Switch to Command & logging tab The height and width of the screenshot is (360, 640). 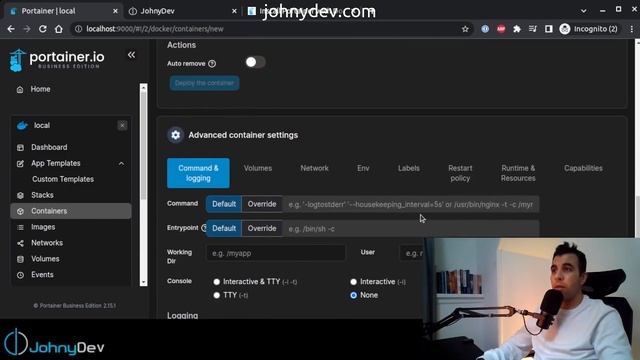[198, 173]
